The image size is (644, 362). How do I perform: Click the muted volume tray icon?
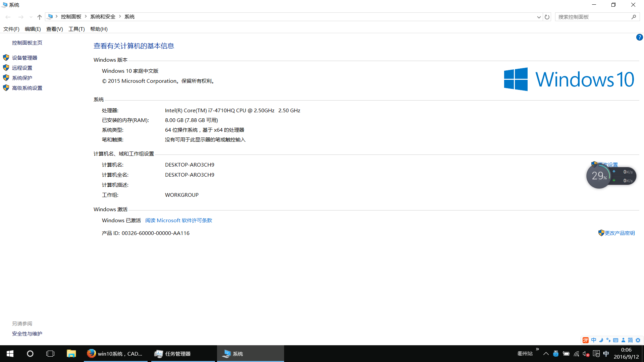pyautogui.click(x=586, y=354)
